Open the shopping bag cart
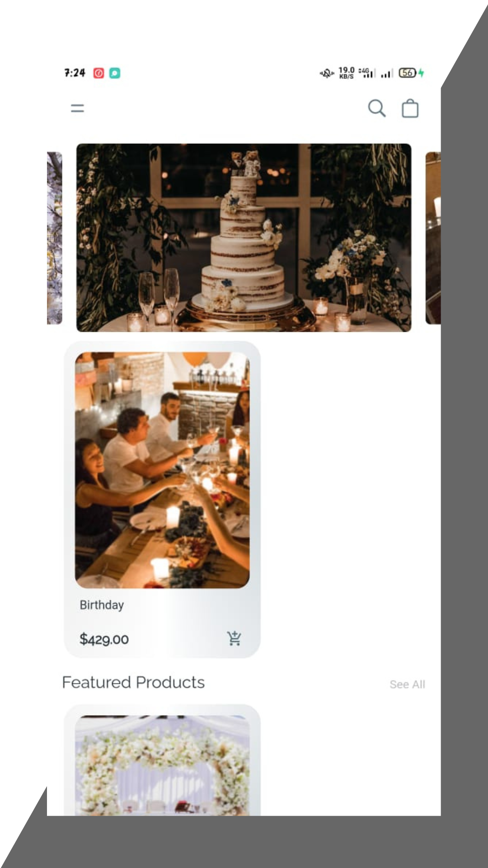 pyautogui.click(x=410, y=108)
